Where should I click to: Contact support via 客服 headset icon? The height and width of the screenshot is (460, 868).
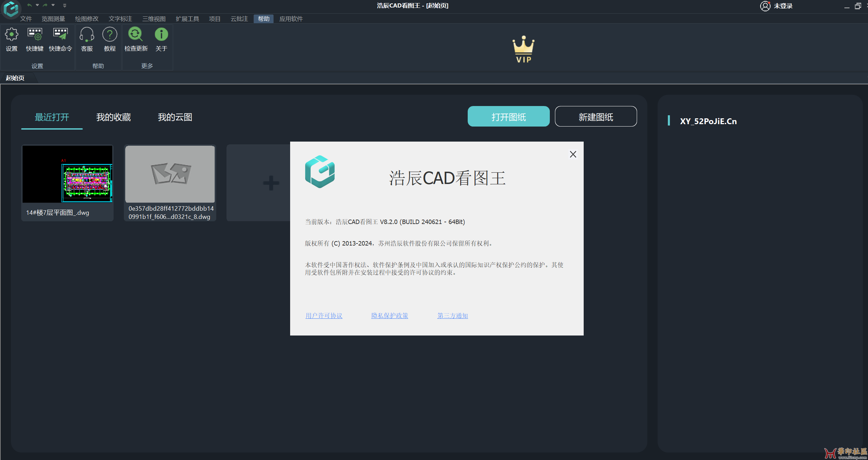[87, 35]
